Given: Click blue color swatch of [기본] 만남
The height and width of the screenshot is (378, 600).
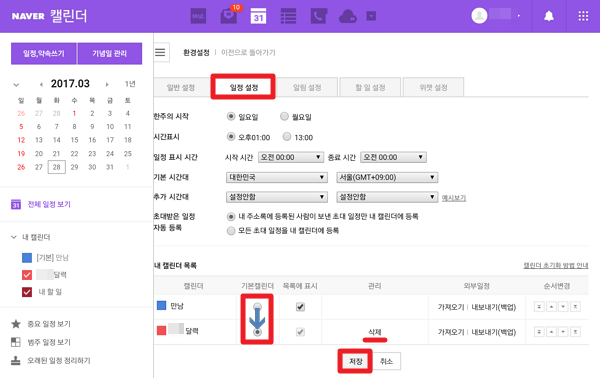Looking at the screenshot, I should 27,257.
